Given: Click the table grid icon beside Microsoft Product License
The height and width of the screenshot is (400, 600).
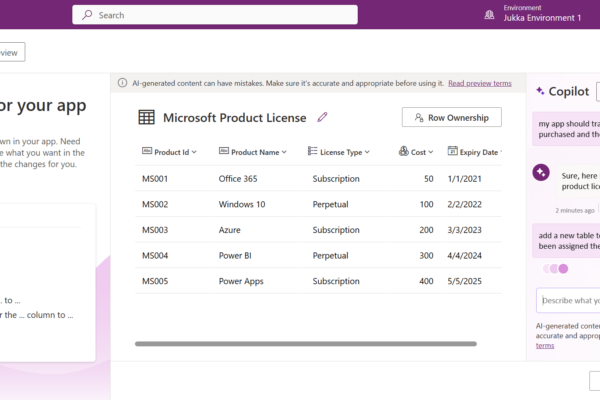Looking at the screenshot, I should coord(146,117).
